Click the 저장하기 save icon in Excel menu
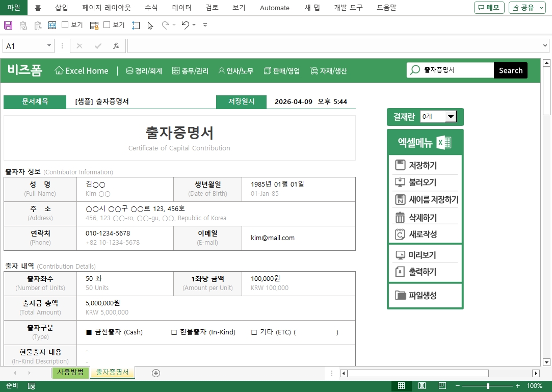Viewport: 552px width, 392px height. point(400,165)
